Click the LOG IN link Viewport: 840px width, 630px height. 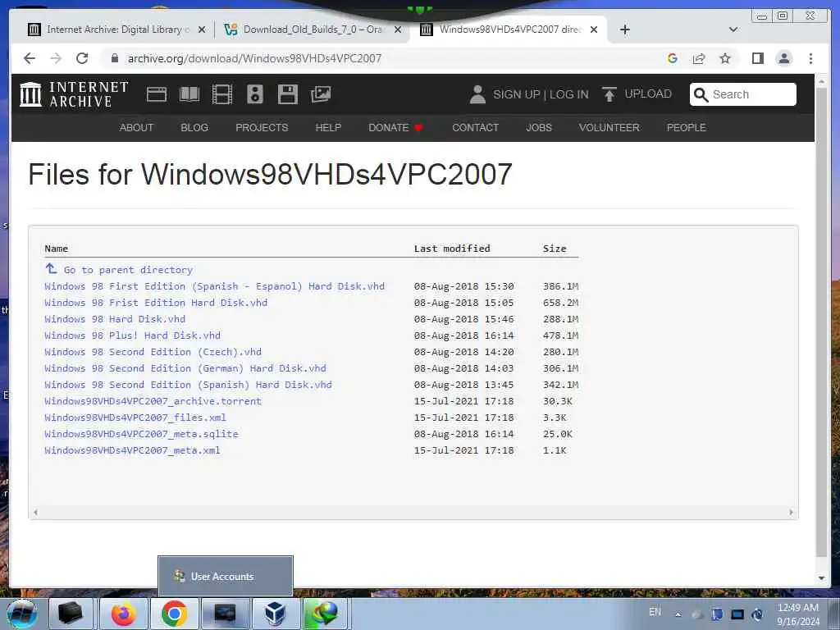tap(569, 94)
